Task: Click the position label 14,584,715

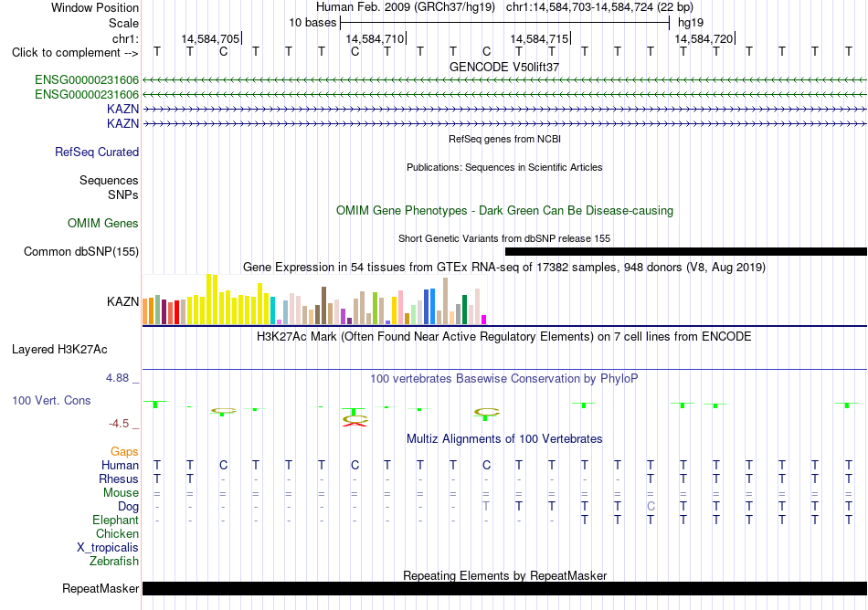Action: coord(539,38)
